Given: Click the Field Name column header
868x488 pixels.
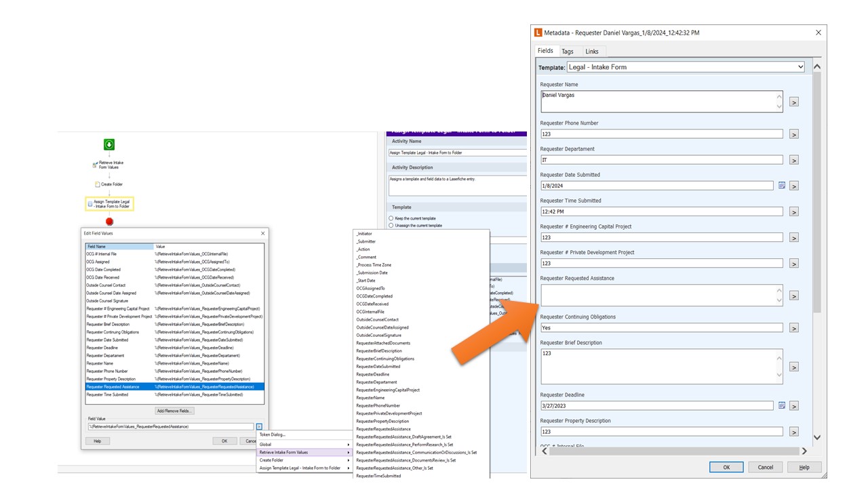Looking at the screenshot, I should point(119,247).
